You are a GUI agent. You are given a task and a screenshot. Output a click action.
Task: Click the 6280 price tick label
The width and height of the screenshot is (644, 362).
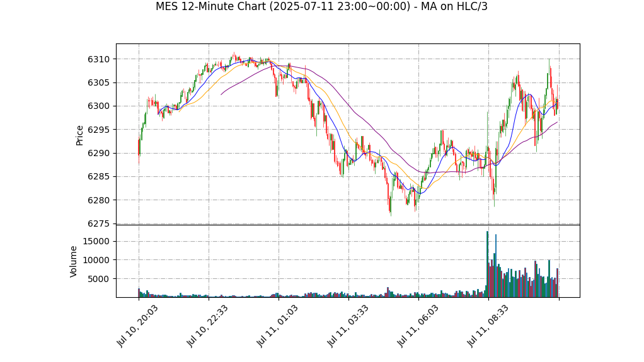pos(99,200)
